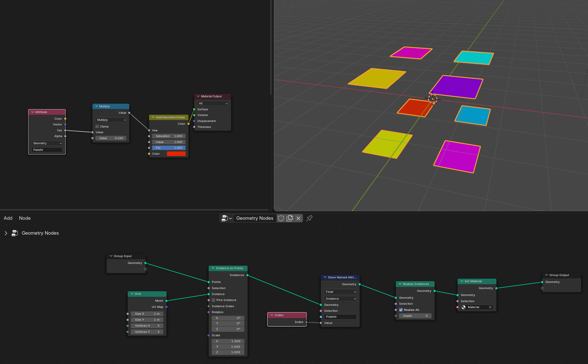Uncheck Realize All in Realize Instances

tap(401, 310)
